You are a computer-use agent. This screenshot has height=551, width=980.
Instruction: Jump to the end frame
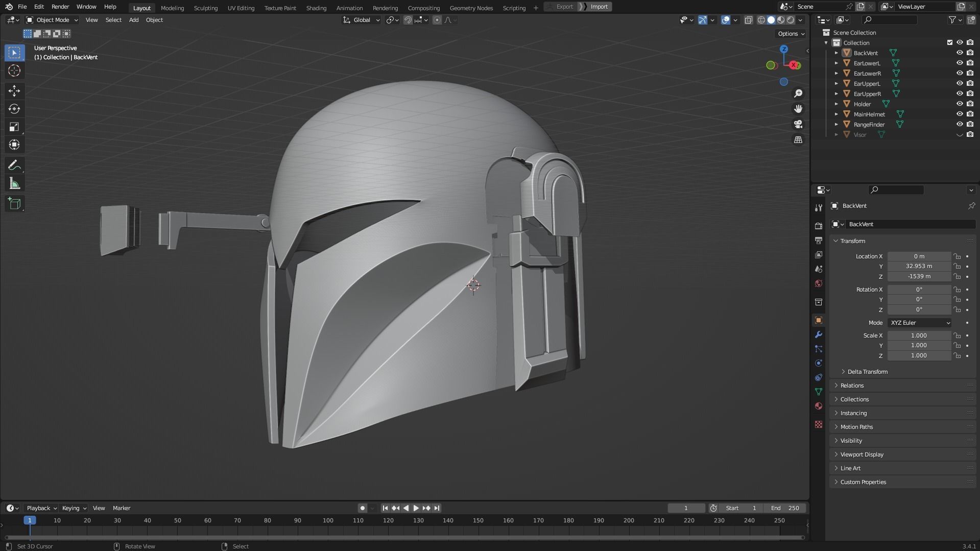(437, 508)
